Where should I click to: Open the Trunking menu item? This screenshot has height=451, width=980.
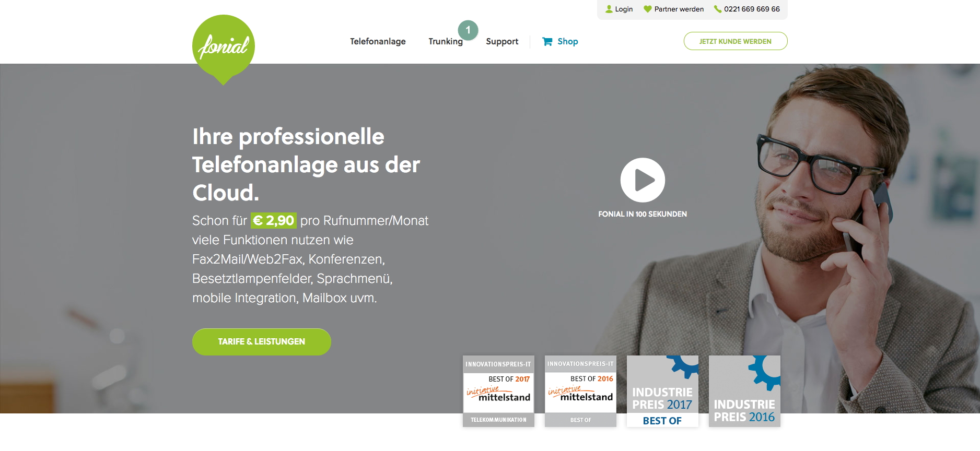[x=446, y=41]
